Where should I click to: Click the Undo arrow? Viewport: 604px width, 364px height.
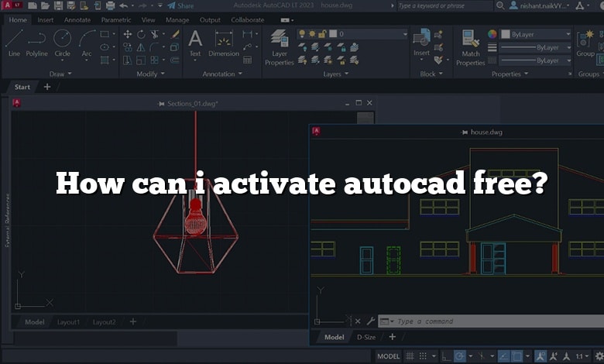[x=124, y=5]
